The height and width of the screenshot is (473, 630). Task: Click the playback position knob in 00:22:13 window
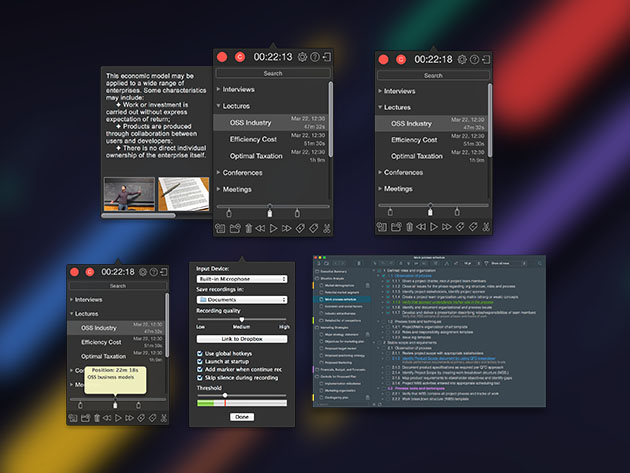tap(270, 206)
